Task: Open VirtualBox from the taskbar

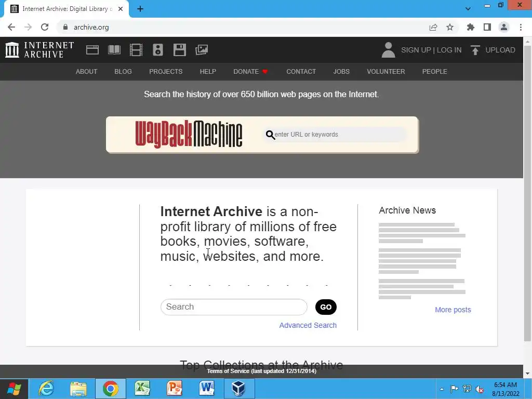Action: click(239, 389)
